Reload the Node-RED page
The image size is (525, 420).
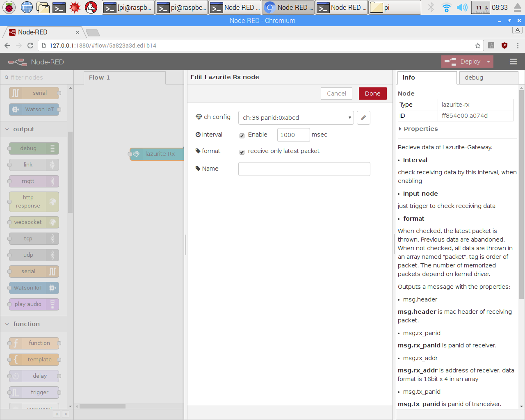click(30, 46)
